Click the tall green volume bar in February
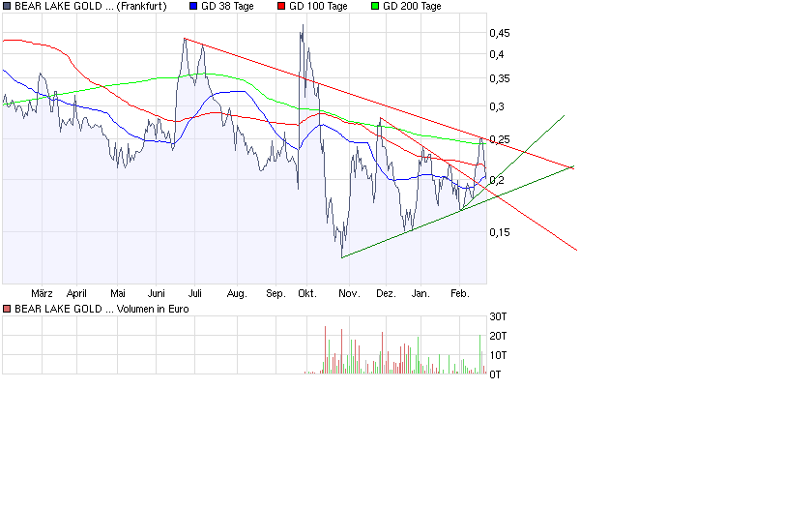 [x=479, y=354]
